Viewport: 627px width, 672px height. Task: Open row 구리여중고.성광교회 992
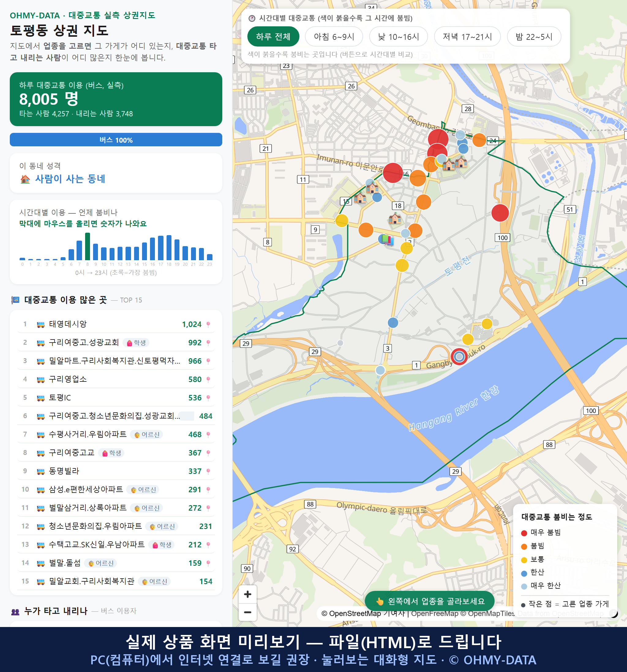pos(116,343)
